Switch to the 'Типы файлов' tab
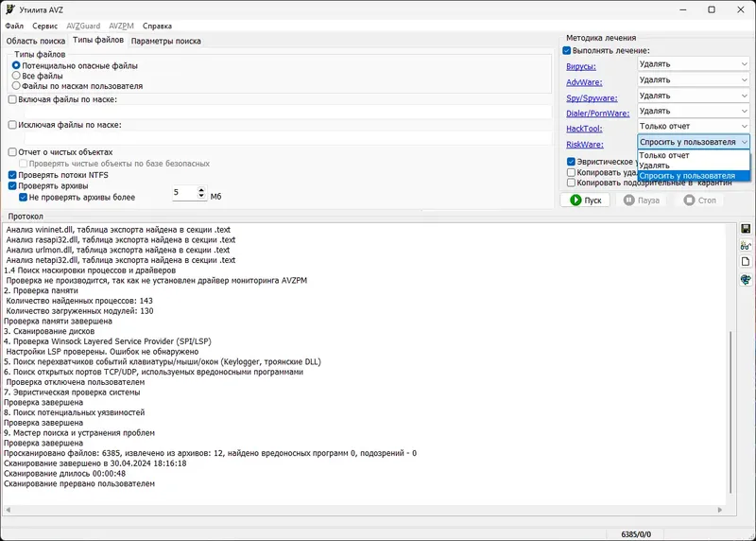756x541 pixels. pyautogui.click(x=98, y=40)
